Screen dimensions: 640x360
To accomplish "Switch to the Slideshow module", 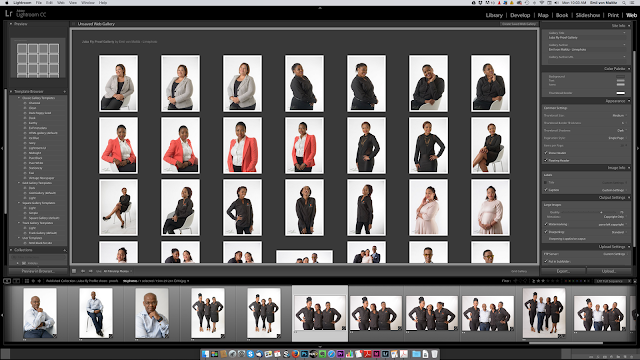I will (588, 15).
